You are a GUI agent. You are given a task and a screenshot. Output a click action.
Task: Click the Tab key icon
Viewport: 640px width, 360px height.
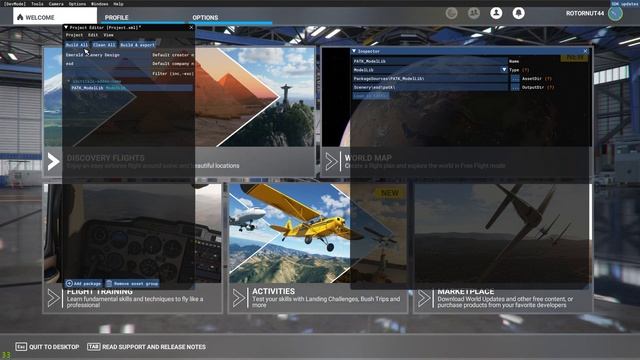coord(93,347)
